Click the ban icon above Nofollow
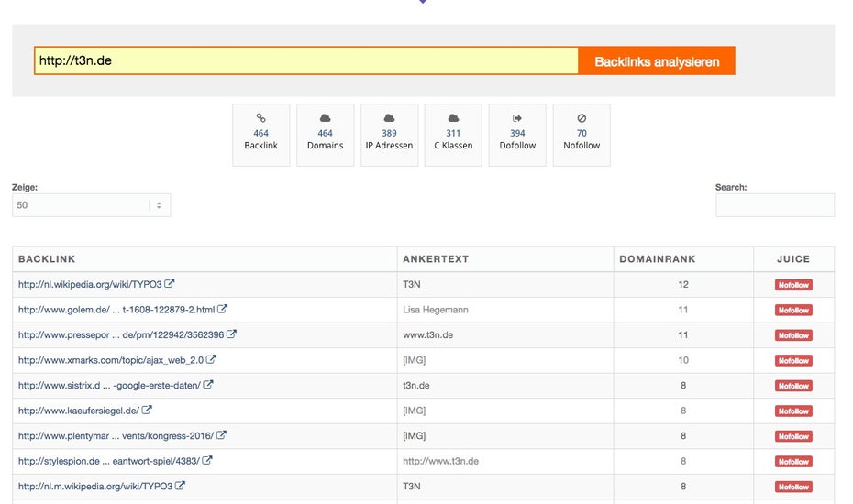853x504 pixels. click(582, 118)
